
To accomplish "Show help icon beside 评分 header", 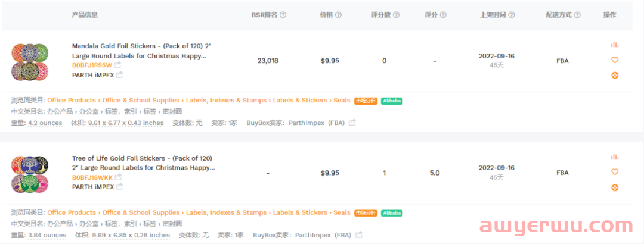I will pos(443,15).
